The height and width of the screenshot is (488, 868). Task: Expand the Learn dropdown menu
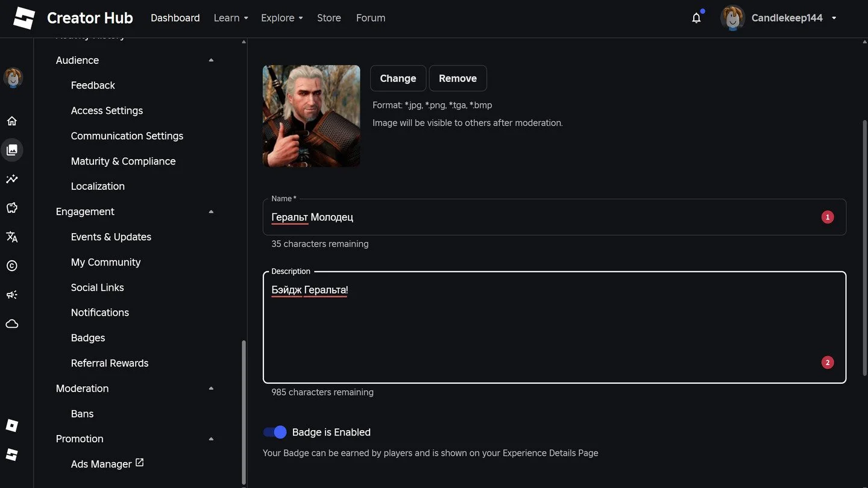click(x=231, y=18)
